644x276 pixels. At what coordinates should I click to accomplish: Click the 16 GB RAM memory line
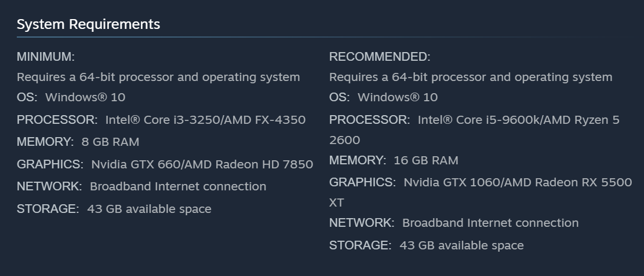(x=394, y=160)
